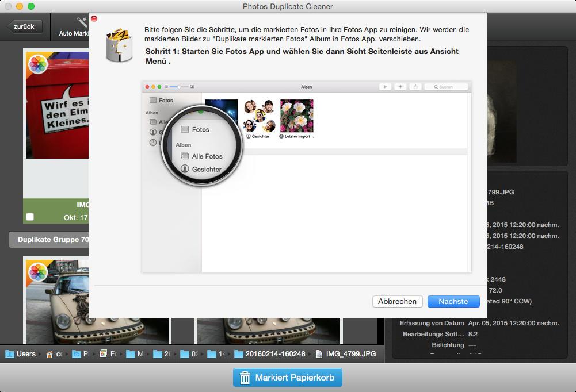Select the Auto Markieren wand tool
This screenshot has height=392, width=576.
(x=74, y=27)
